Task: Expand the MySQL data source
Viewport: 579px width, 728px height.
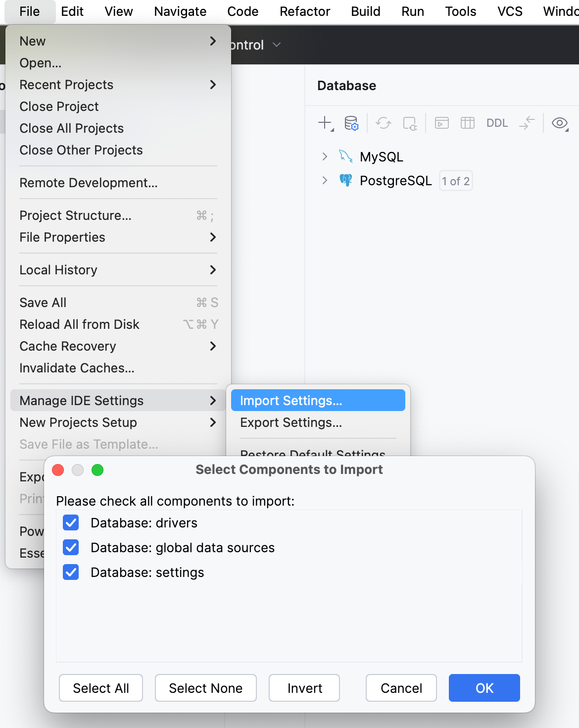Action: tap(325, 156)
